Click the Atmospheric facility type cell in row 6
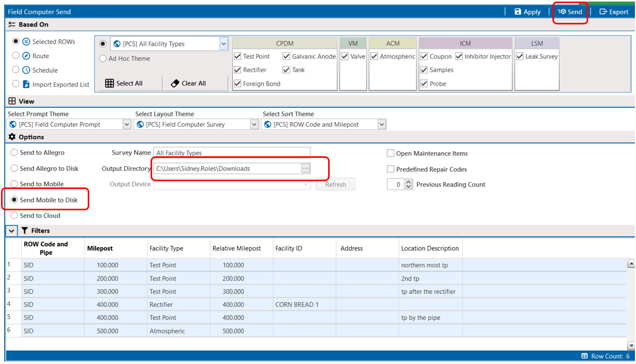636x364 pixels. coord(179,331)
